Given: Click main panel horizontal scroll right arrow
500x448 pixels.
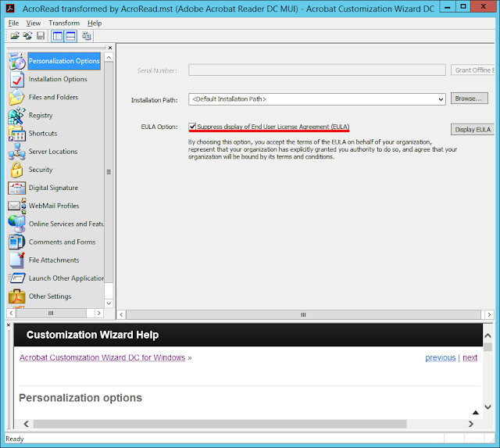Looking at the screenshot, I should click(489, 314).
